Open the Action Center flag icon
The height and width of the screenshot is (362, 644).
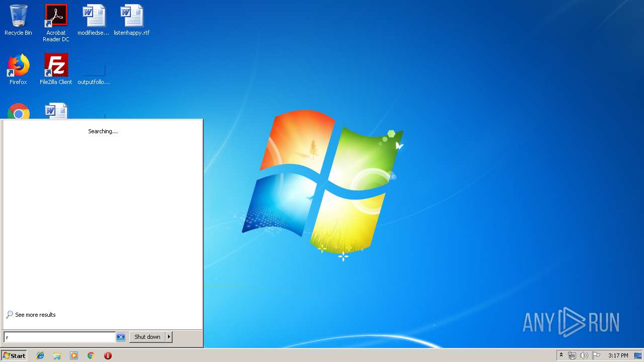coord(596,355)
